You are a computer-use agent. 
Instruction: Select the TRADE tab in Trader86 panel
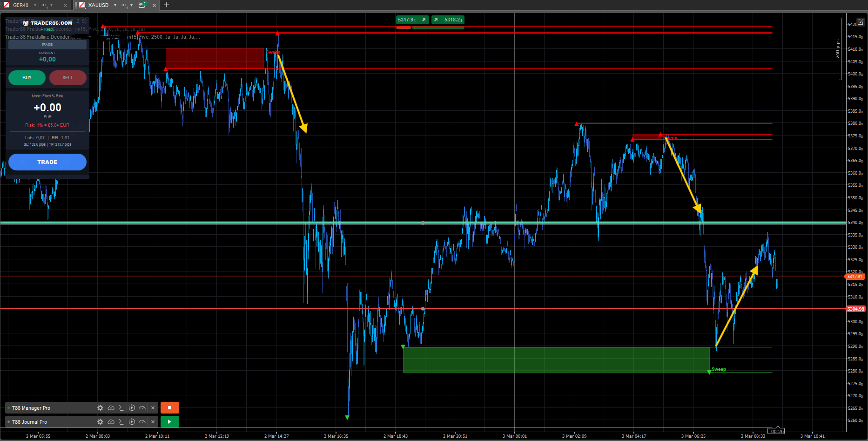[47, 45]
